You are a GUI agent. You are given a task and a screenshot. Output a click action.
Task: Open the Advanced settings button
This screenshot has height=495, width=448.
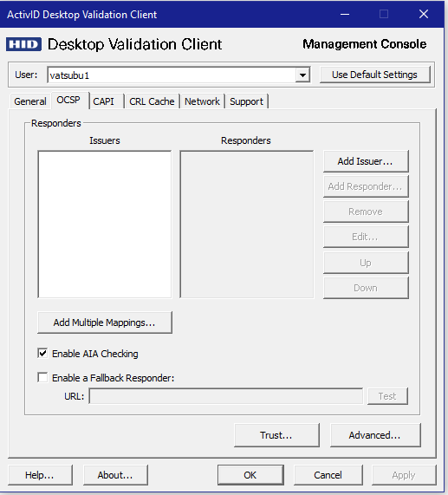375,435
